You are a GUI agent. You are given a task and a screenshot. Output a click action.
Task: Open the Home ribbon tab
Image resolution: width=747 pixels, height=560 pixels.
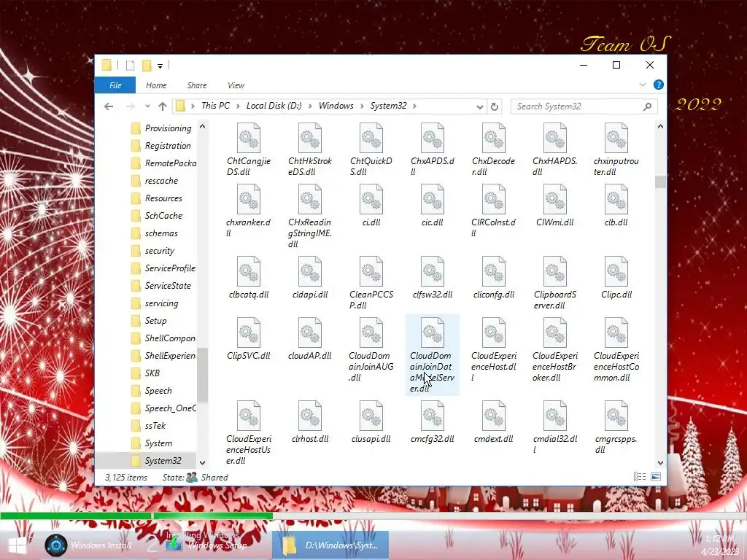[156, 85]
